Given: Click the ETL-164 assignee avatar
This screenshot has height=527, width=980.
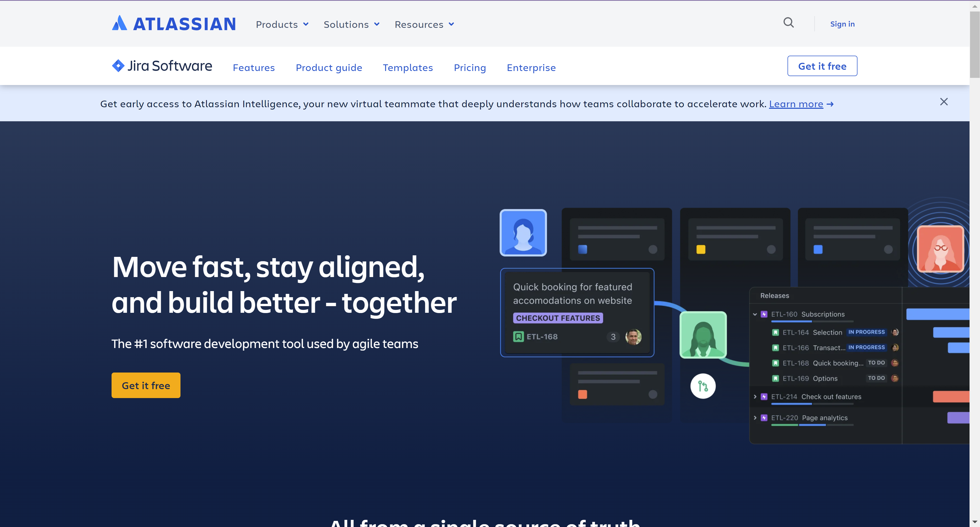Looking at the screenshot, I should click(895, 332).
